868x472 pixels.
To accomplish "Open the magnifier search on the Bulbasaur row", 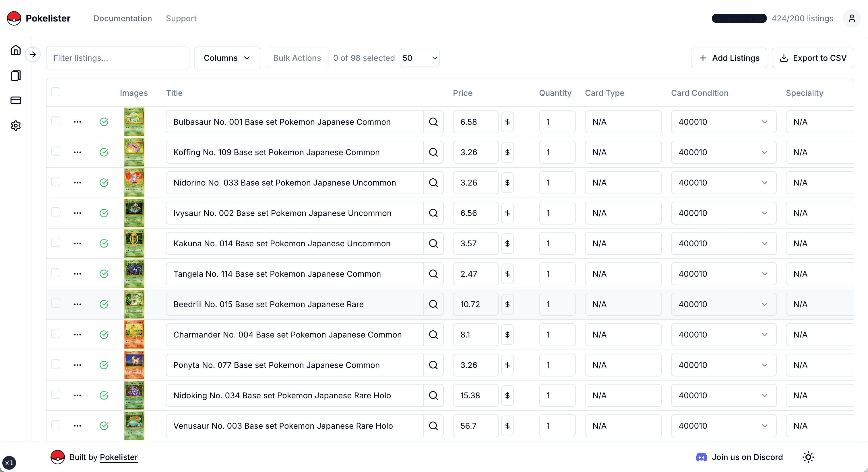I will [x=433, y=122].
